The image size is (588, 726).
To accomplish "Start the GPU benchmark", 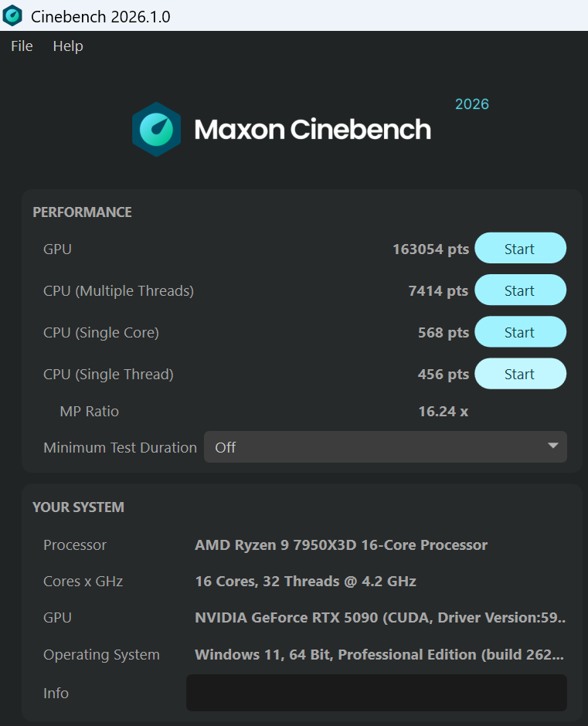I will 519,249.
